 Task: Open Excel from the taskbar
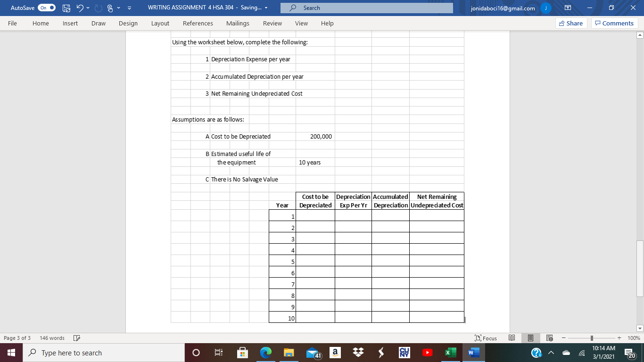(x=450, y=353)
